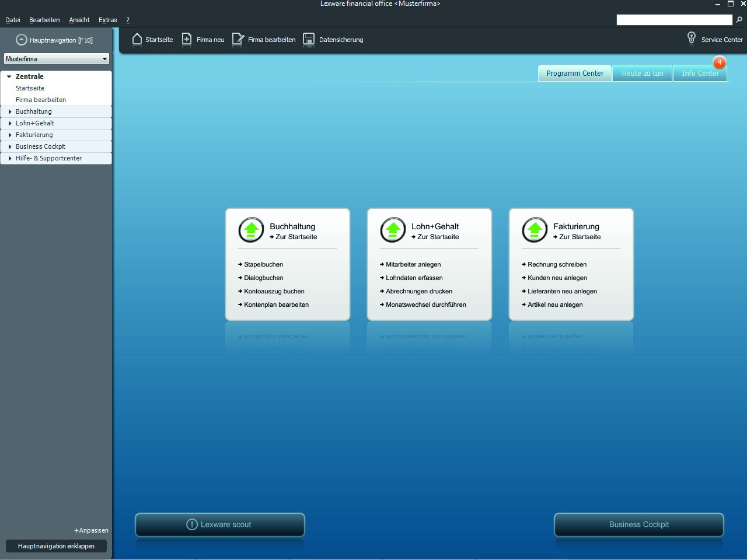Screen dimensions: 747x560
Task: Click the green arrow icon on Lohn+Gehalt card
Action: (393, 230)
